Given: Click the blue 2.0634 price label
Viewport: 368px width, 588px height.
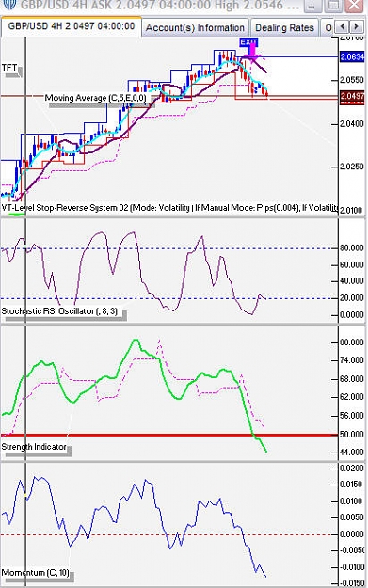Looking at the screenshot, I should pyautogui.click(x=352, y=57).
